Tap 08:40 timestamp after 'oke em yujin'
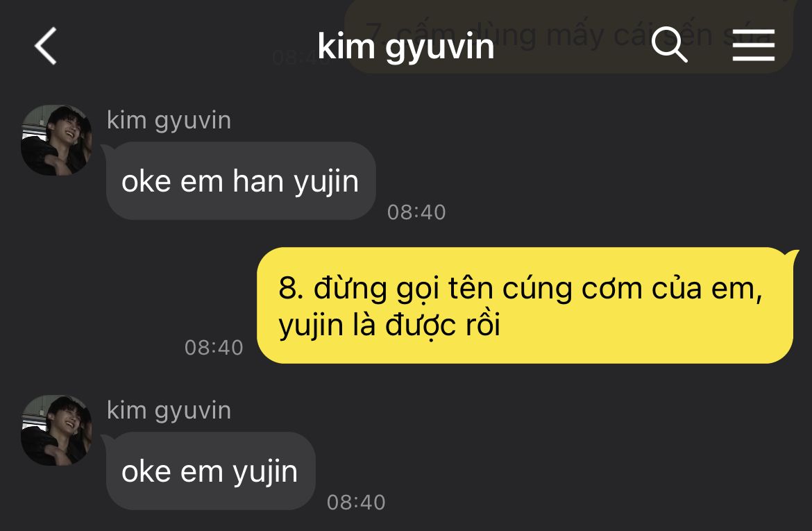 click(x=356, y=503)
